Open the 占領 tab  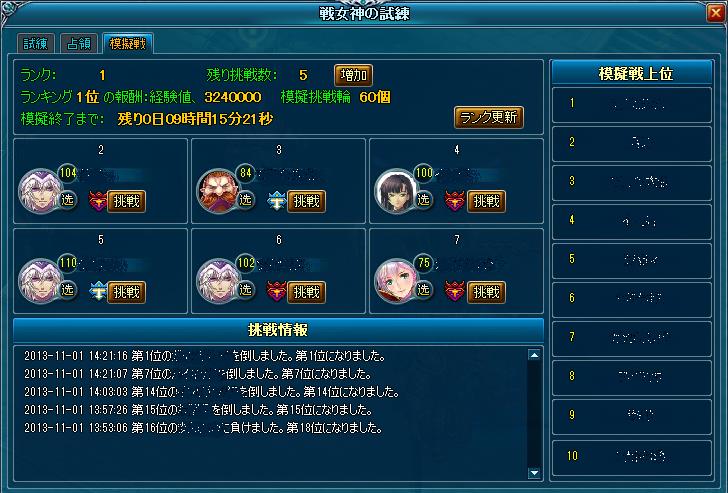point(79,44)
